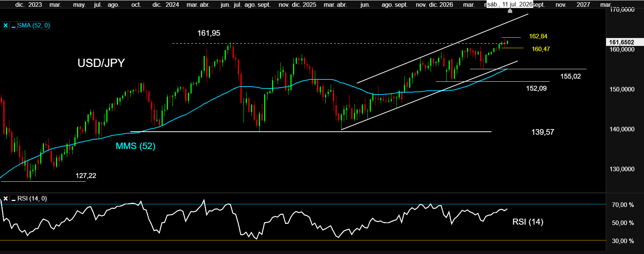Screen dimensions: 644x254
Task: Click 2025 on the time axis
Action: pyautogui.click(x=310, y=5)
